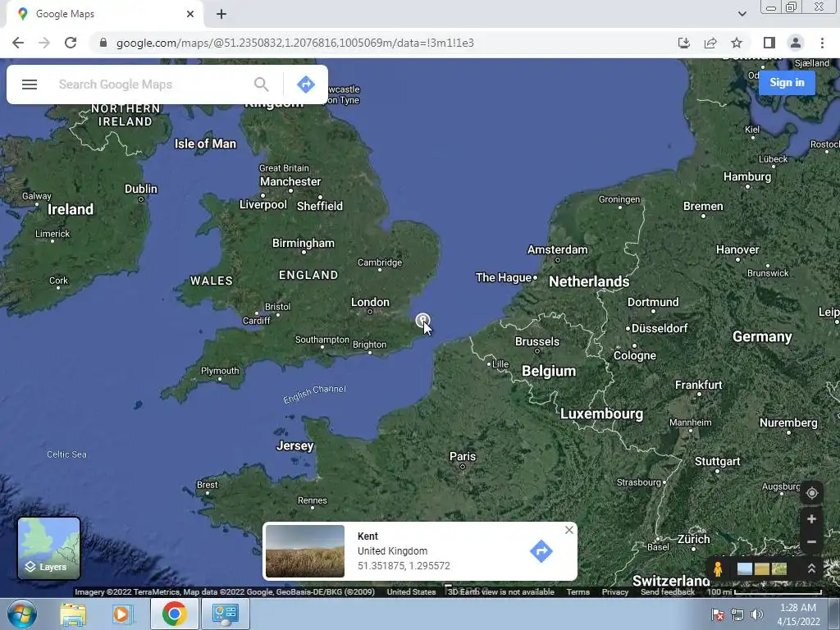Click the United States region link
Viewport: 840px width, 630px height.
412,592
